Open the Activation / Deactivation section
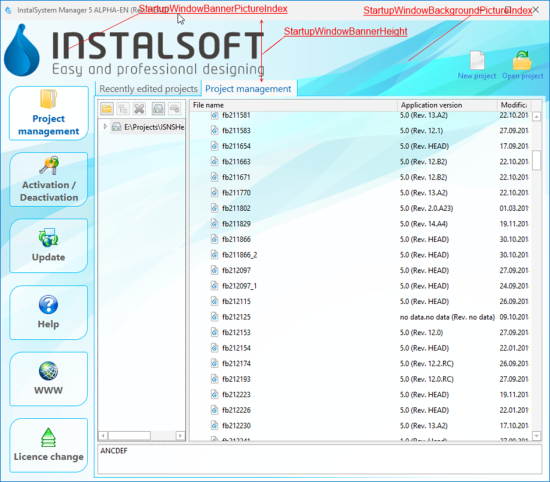The height and width of the screenshot is (482, 550). click(48, 180)
